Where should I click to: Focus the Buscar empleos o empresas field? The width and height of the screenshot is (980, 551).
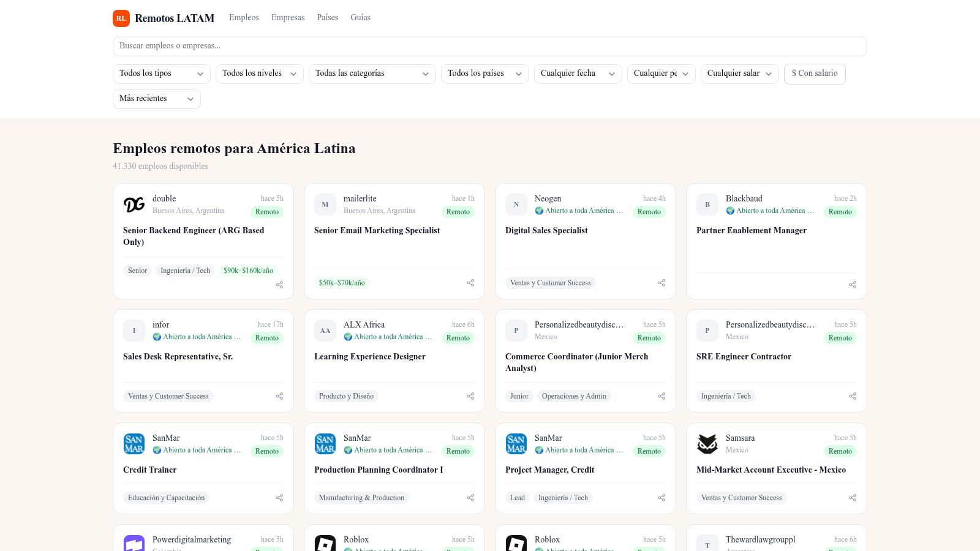[x=490, y=46]
